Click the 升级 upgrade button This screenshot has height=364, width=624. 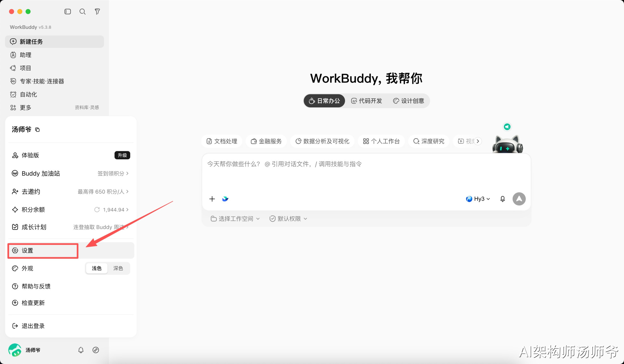[x=122, y=155]
